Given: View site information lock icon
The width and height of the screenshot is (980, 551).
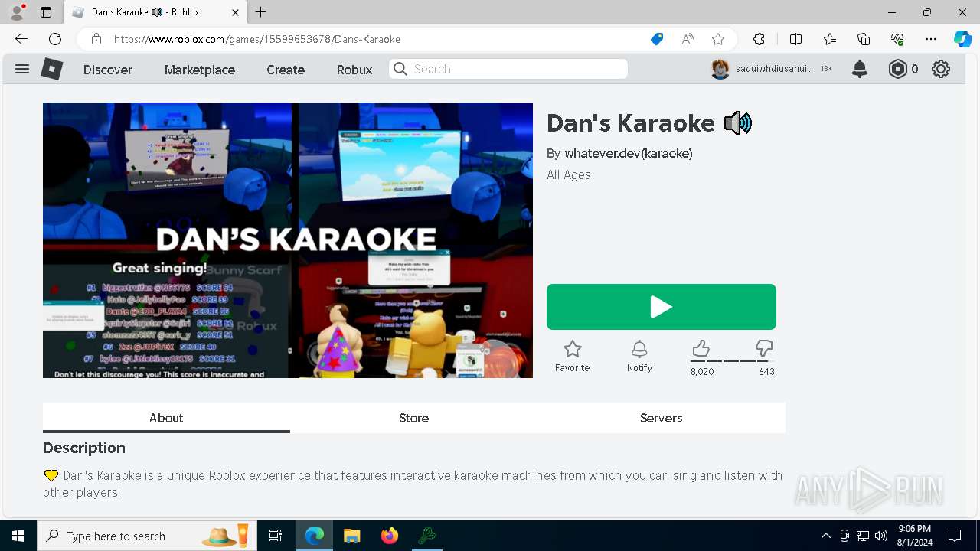Looking at the screenshot, I should (x=96, y=39).
